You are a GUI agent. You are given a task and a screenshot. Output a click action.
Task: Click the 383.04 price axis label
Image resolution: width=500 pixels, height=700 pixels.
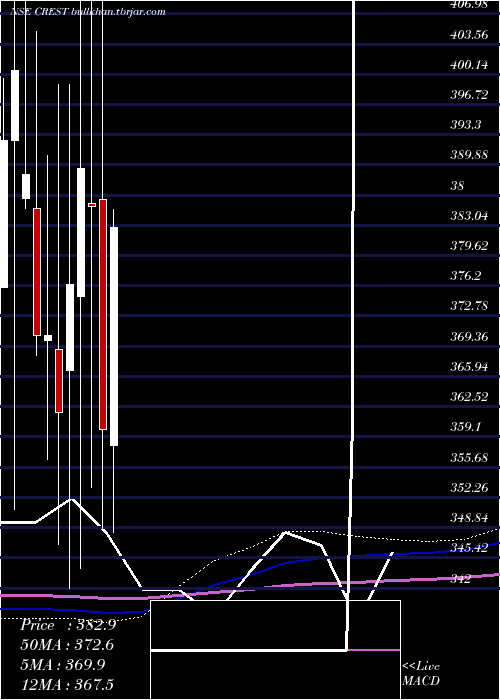[469, 216]
